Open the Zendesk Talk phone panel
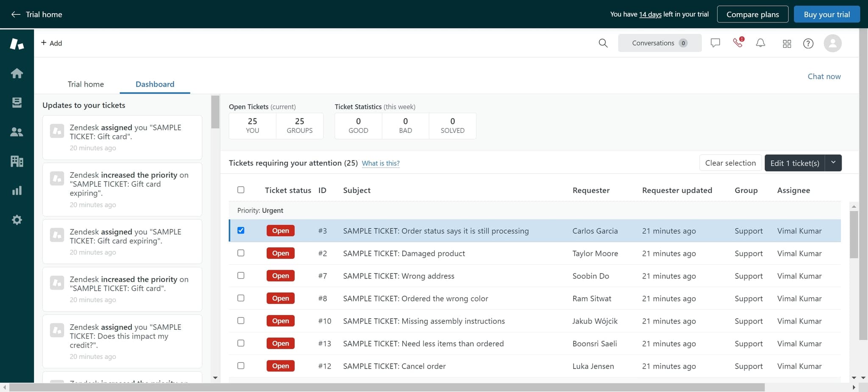 pos(737,43)
